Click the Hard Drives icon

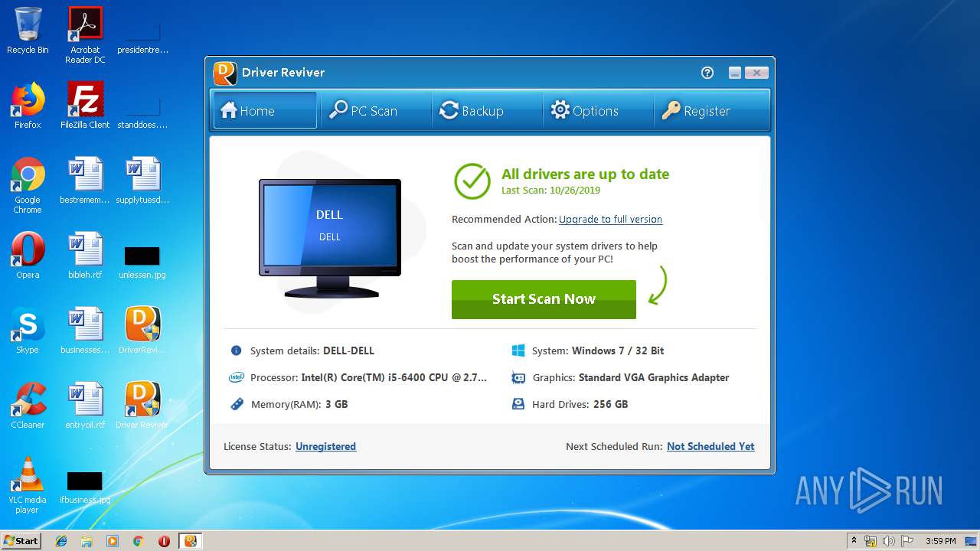tap(518, 404)
